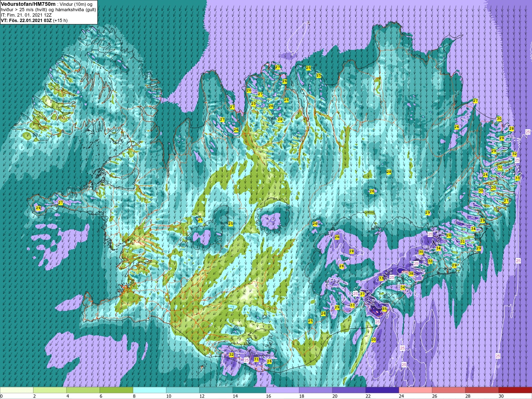This screenshot has height=399, width=532.
Task: Click the 'IT: Fim. 21. 01. 2021 12Z' line
Action: [26, 15]
